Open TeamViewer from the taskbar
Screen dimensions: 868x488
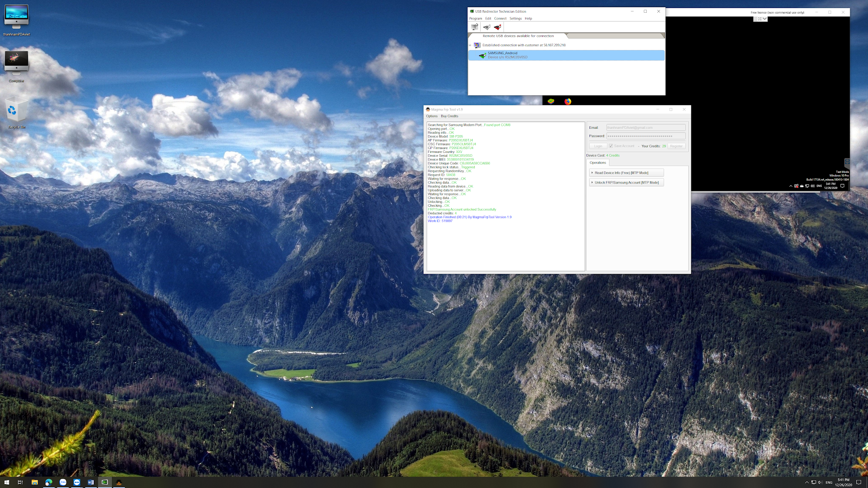pos(77,482)
